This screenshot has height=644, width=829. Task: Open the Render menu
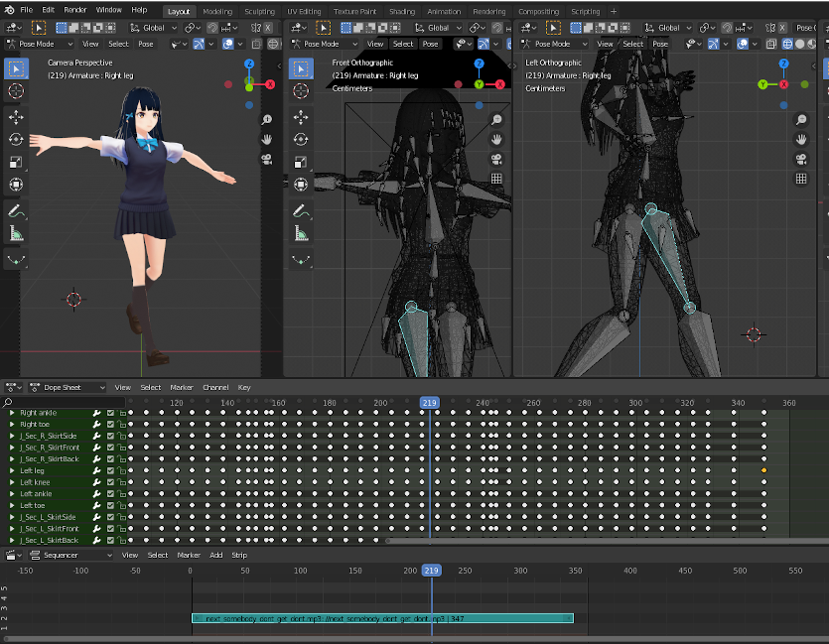[x=75, y=10]
